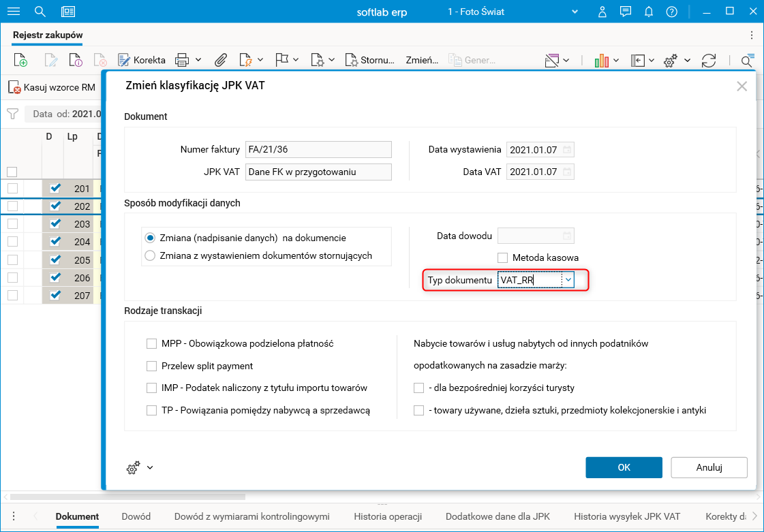
Task: Check dla bezpośredniej korzyści turysty
Action: tap(418, 388)
